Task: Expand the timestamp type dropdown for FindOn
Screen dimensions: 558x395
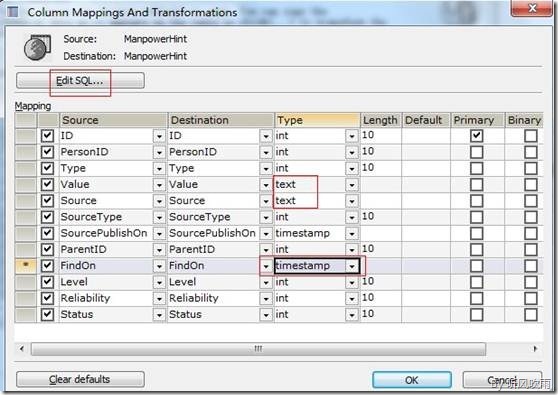Action: pos(352,266)
